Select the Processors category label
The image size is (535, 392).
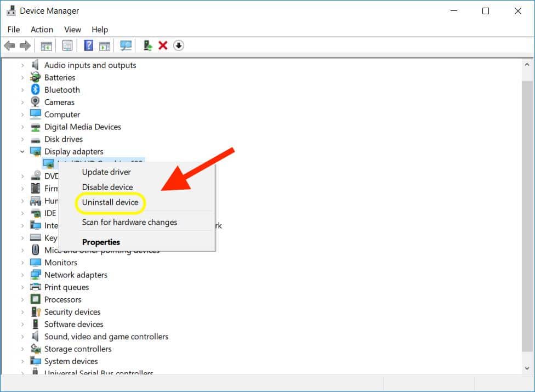point(62,300)
